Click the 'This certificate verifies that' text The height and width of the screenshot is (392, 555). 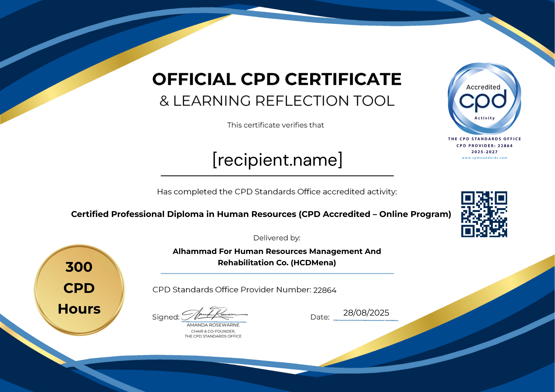tap(275, 125)
